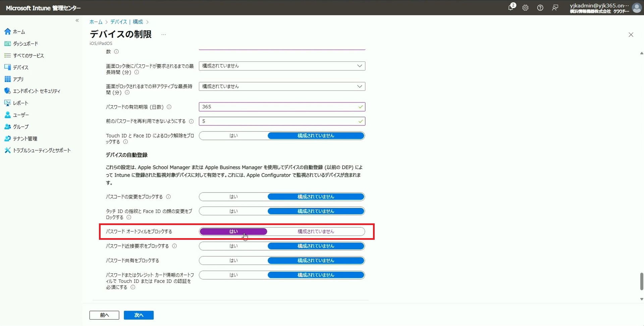The height and width of the screenshot is (326, 644).
Task: Open the feedback icon in header
Action: pyautogui.click(x=555, y=8)
